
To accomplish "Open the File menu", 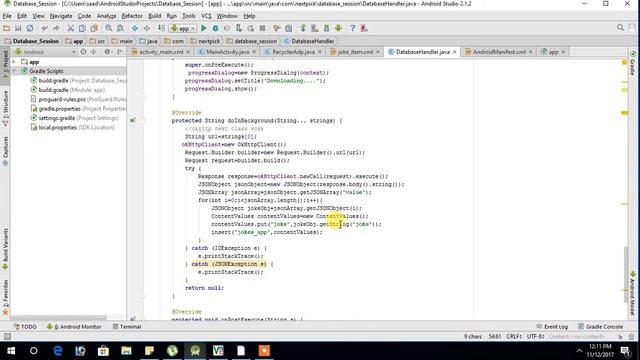I will 7,16.
